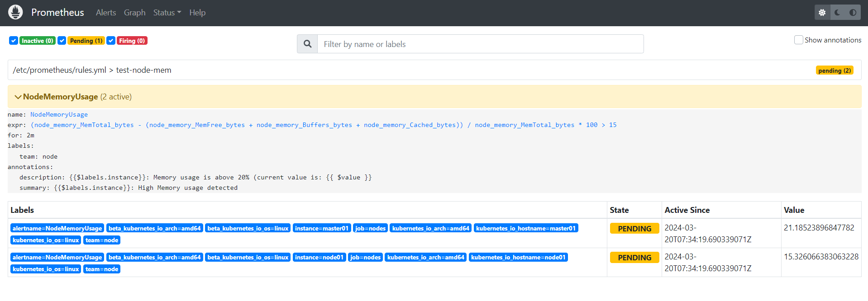Click kubernetes_io_arch=amd64 badge in node01 row
The image size is (868, 301).
[x=426, y=257]
